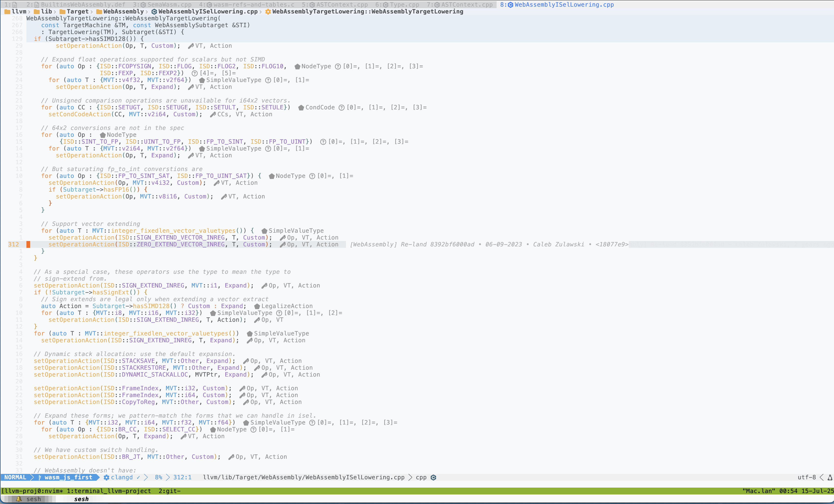Click the bell icon in sesh terminal tab
Image resolution: width=834 pixels, height=504 pixels.
point(19,499)
